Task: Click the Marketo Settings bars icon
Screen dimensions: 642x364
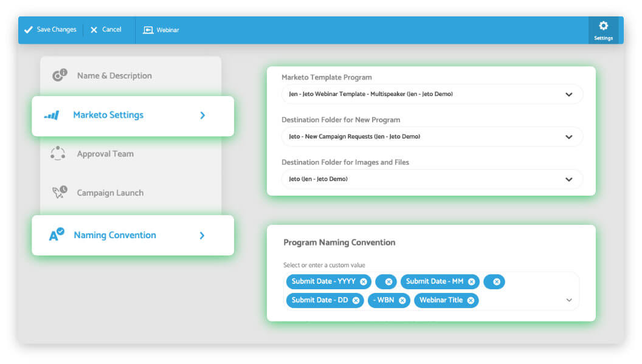Action: click(x=52, y=115)
